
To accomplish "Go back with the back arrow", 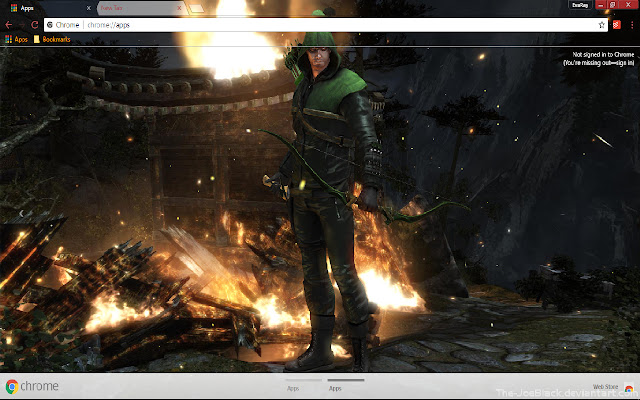I will [x=9, y=25].
